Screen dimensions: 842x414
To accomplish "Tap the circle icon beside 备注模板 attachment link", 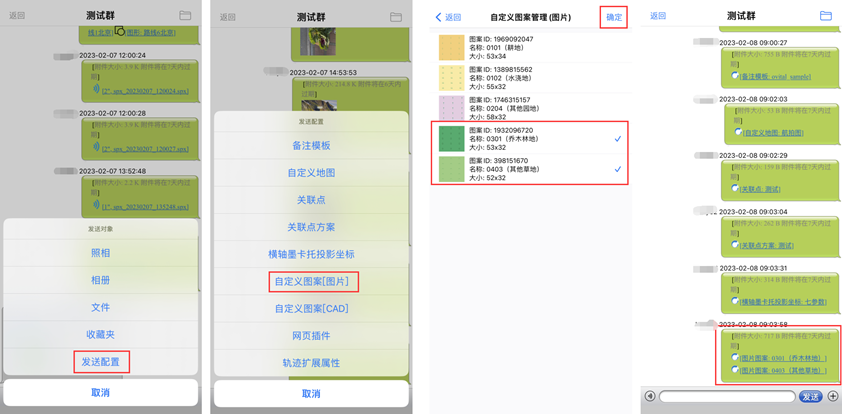I will pos(735,76).
